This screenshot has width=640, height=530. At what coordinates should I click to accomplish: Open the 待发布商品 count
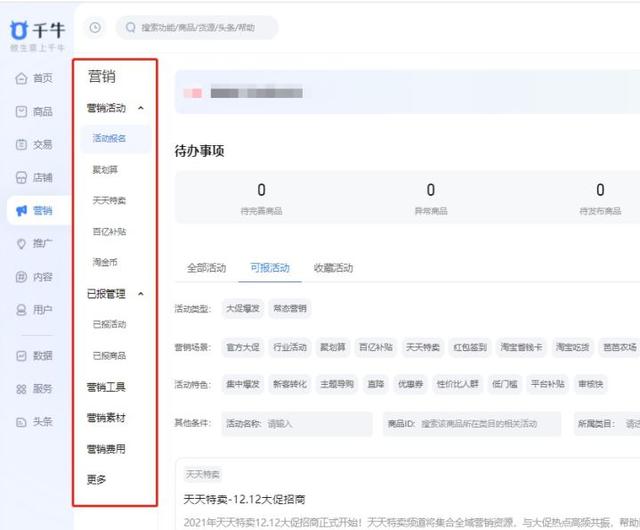(x=600, y=190)
